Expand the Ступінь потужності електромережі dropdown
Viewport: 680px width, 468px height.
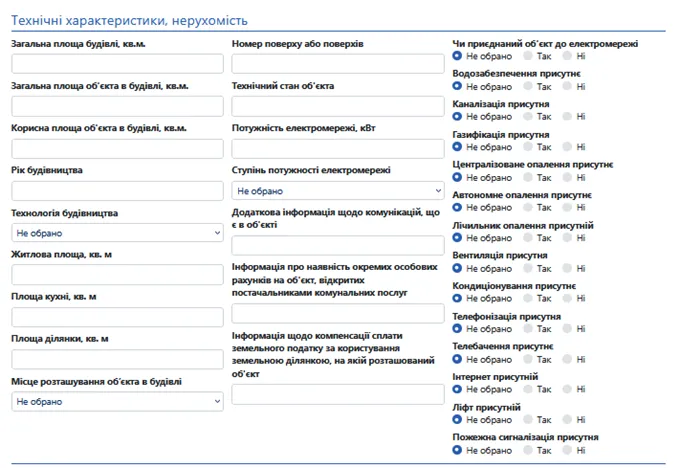pos(337,190)
